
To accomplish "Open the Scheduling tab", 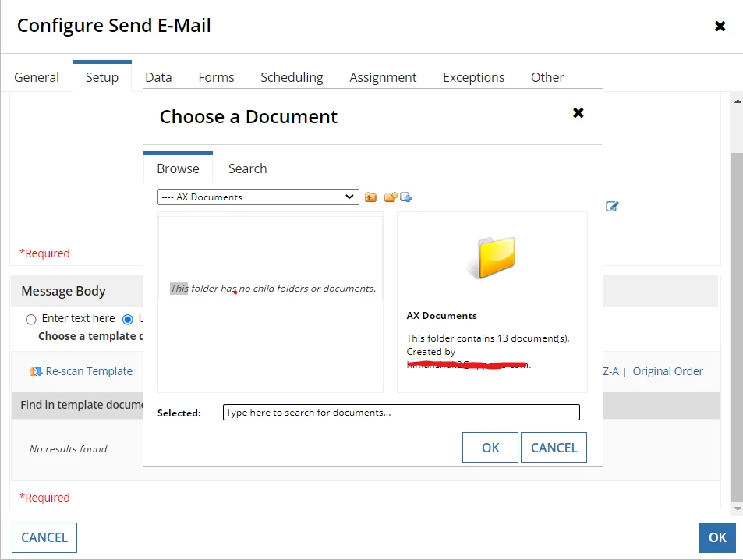I will 292,77.
